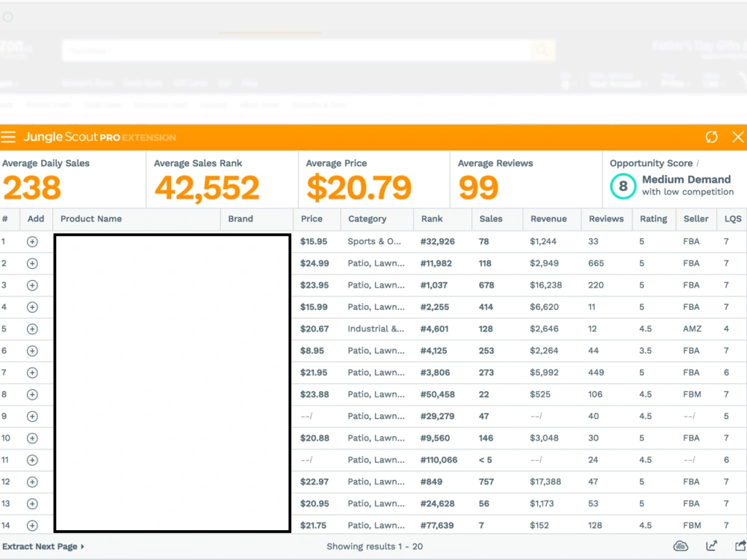Select rank cell #29,279
This screenshot has height=560, width=747.
click(437, 416)
